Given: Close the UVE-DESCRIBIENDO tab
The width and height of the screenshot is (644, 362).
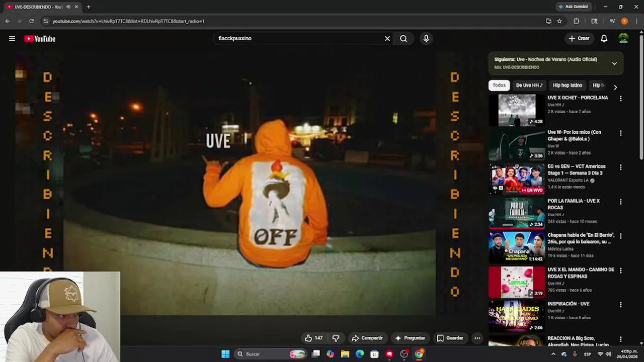Looking at the screenshot, I should pyautogui.click(x=76, y=7).
